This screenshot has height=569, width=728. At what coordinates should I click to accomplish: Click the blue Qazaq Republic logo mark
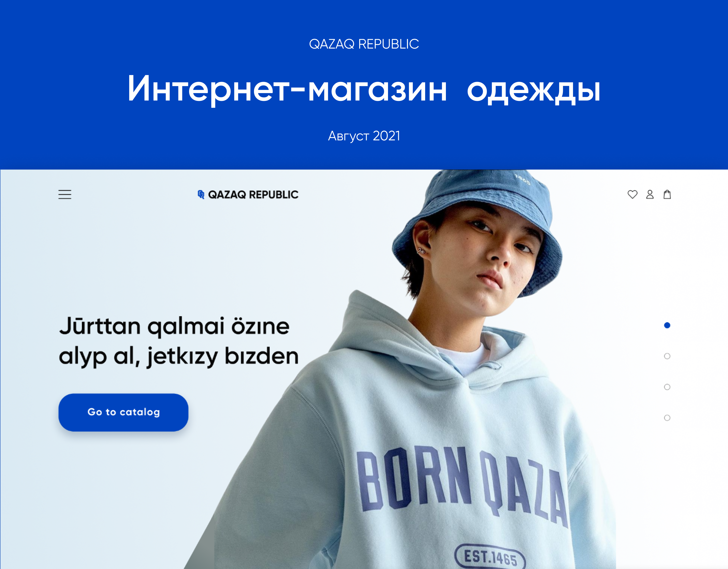201,194
